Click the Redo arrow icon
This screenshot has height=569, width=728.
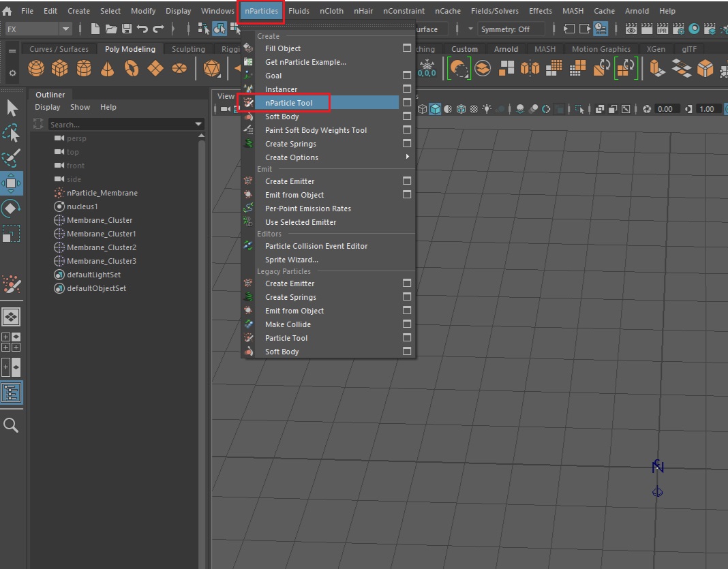158,29
